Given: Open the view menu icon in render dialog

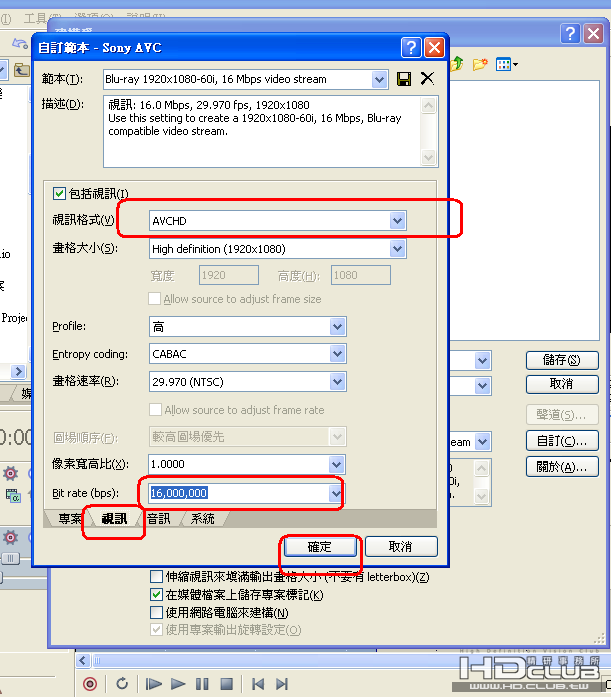Looking at the screenshot, I should click(x=507, y=64).
